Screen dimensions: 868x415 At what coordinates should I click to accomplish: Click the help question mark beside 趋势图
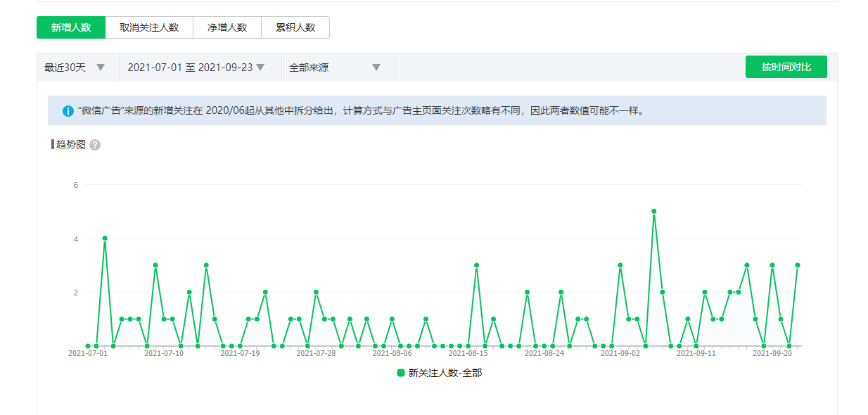click(x=95, y=145)
